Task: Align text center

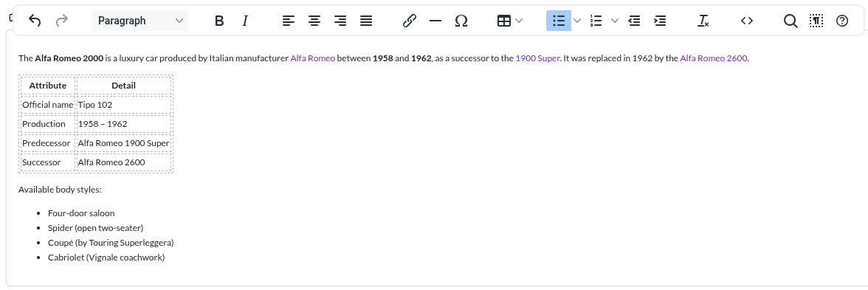Action: (x=314, y=21)
